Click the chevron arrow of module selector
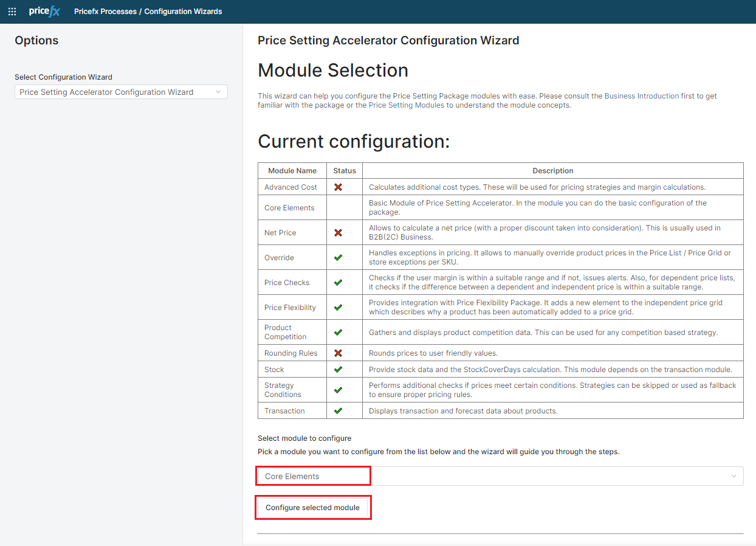Image resolution: width=756 pixels, height=546 pixels. 734,476
